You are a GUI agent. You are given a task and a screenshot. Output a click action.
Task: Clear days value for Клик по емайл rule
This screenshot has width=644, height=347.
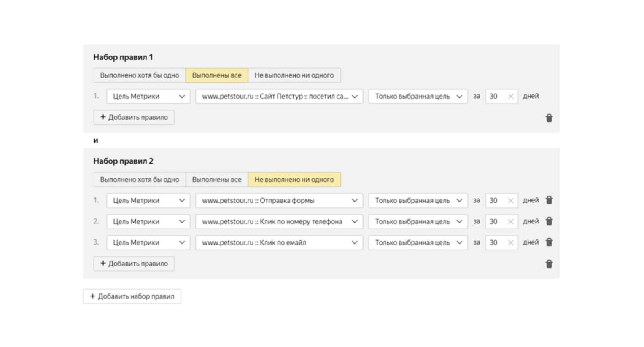point(510,243)
